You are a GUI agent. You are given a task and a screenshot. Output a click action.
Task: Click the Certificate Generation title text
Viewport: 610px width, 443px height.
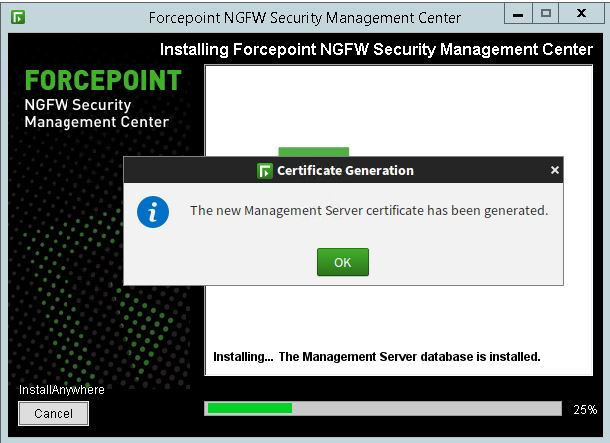coord(345,170)
